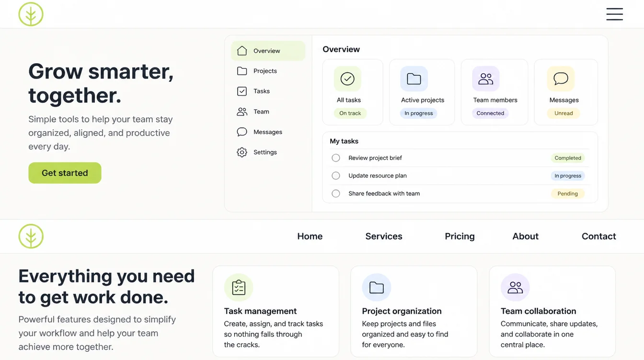This screenshot has height=360, width=644.
Task: Click the leaf logo beside the hamburger menu header
Action: [x=31, y=14]
